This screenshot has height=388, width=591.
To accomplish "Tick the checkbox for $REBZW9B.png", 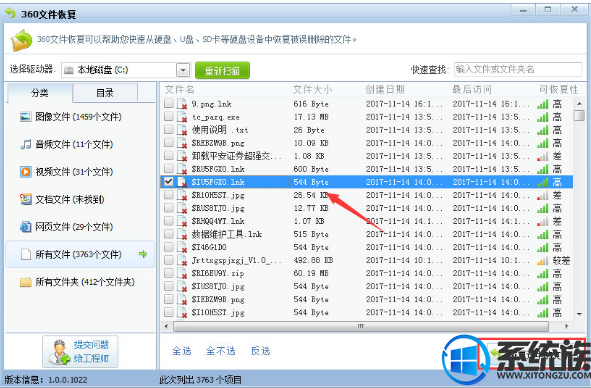I will tap(168, 143).
